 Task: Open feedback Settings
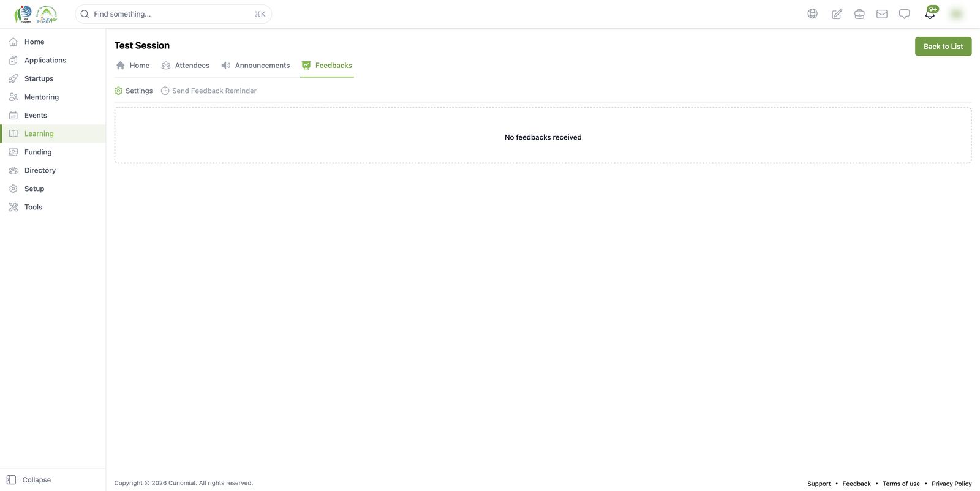click(x=134, y=91)
